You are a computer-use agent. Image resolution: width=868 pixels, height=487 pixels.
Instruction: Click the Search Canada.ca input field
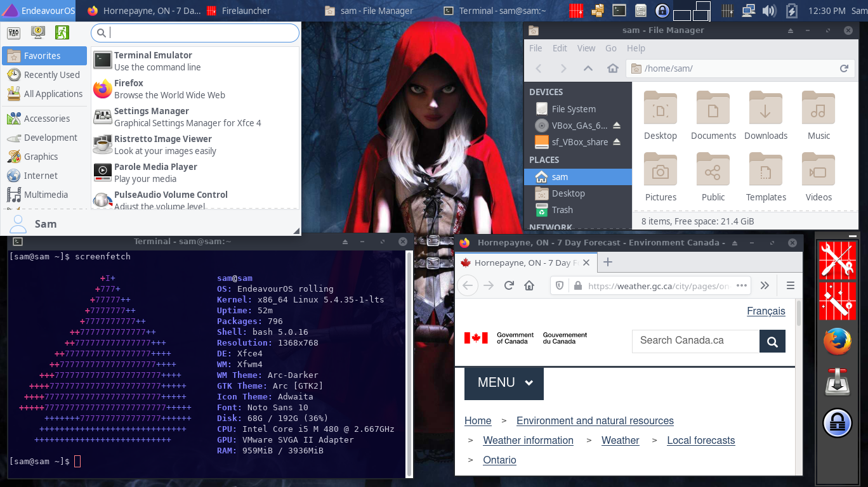[x=695, y=341]
